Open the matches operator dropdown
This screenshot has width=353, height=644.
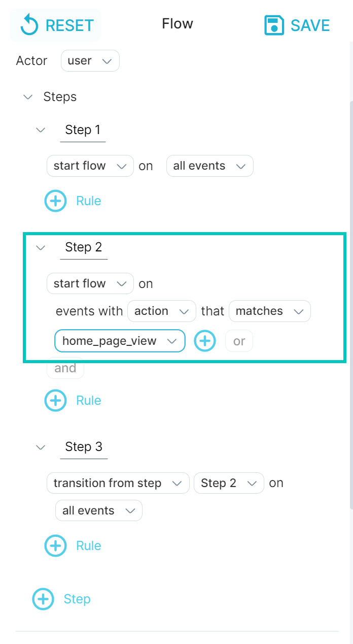tap(270, 311)
